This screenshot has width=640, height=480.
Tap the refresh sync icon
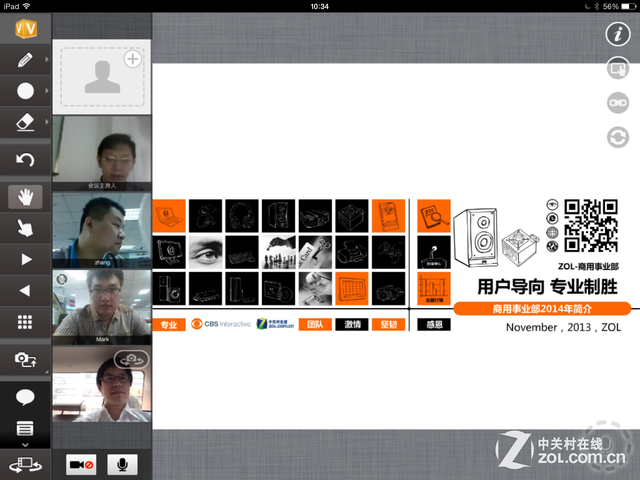(618, 137)
